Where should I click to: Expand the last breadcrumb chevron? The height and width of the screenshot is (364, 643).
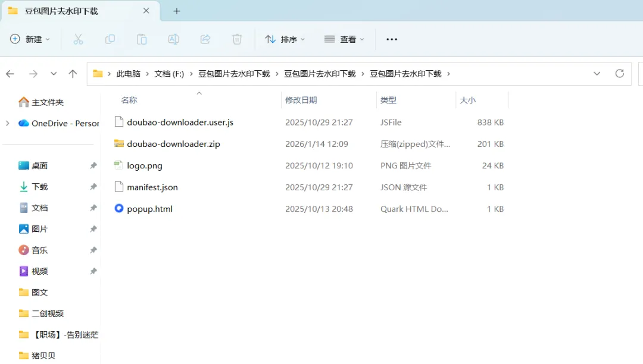point(449,74)
